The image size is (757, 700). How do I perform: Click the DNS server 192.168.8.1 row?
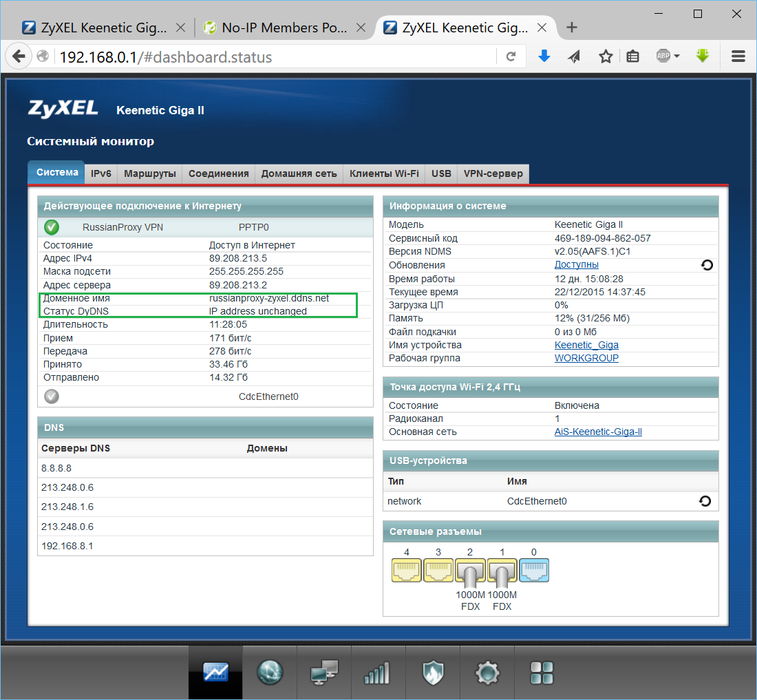[205, 546]
